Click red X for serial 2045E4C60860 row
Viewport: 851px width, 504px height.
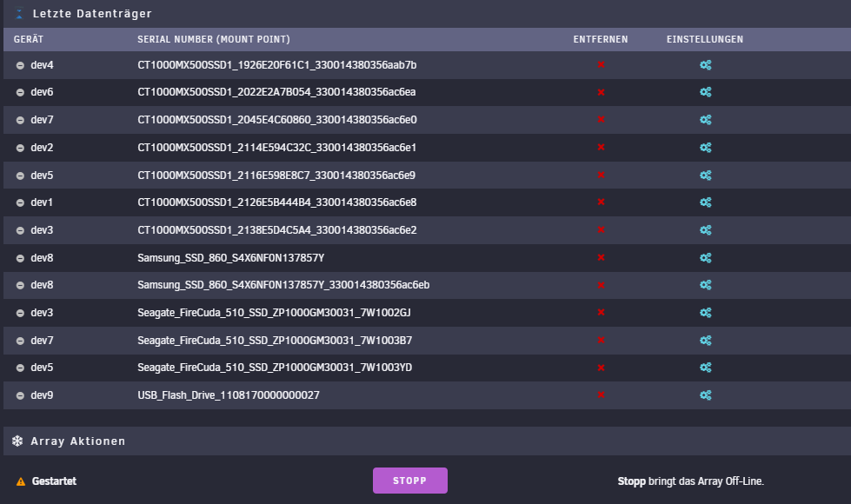point(601,119)
